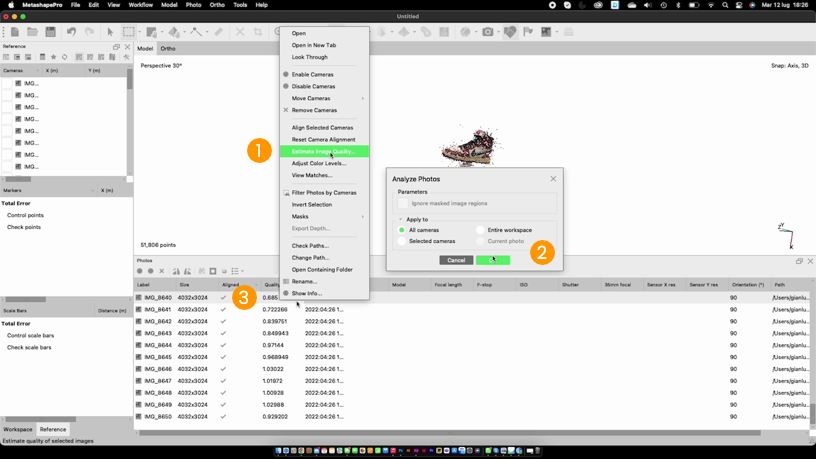Viewport: 816px width, 459px height.
Task: Select the All cameras radio button
Action: point(403,230)
